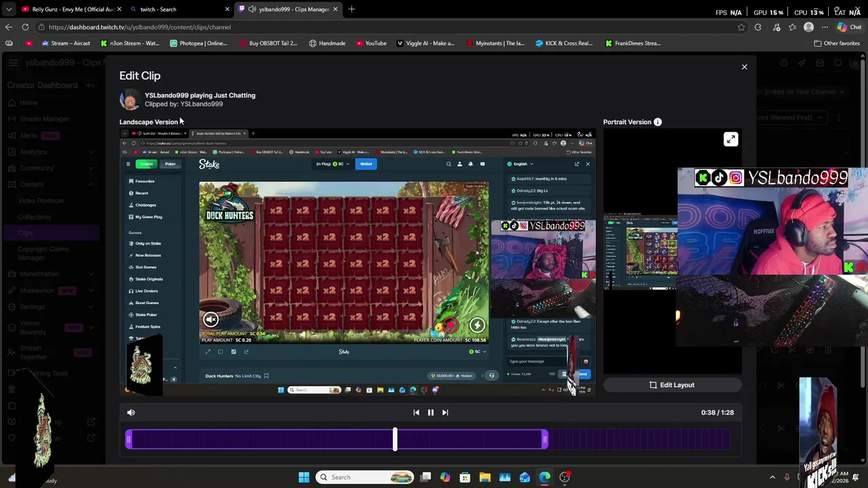
Task: Add this page to favorites star
Action: (741, 27)
